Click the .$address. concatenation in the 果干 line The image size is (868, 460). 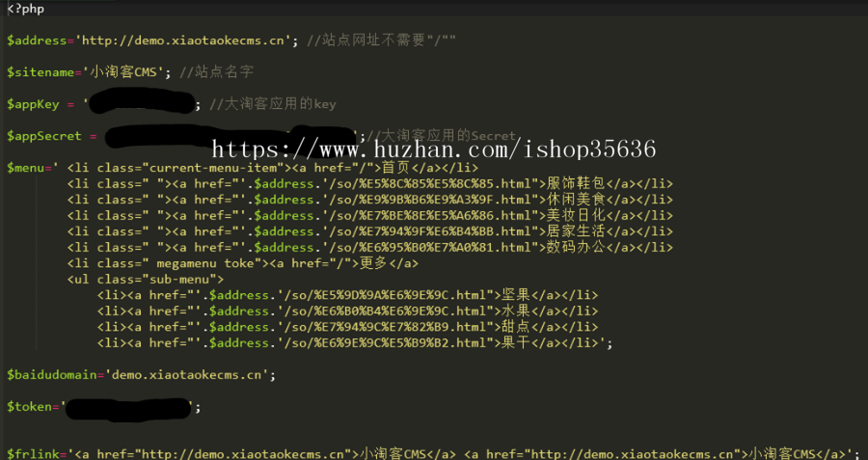click(x=239, y=343)
